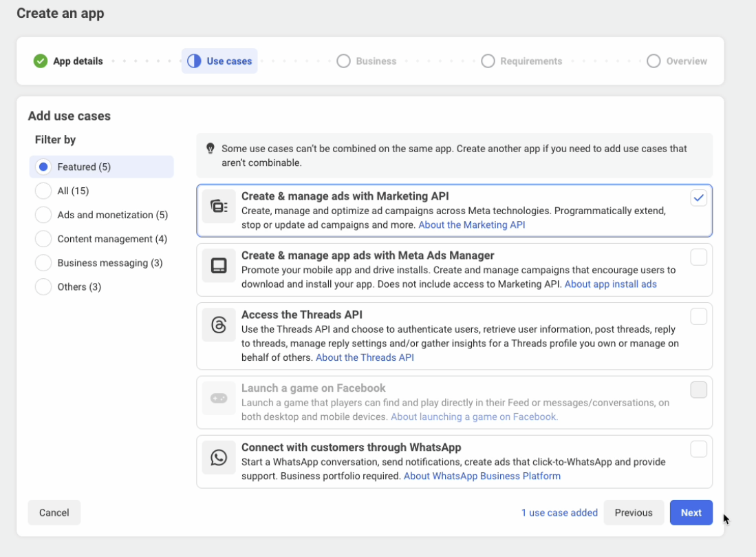Click the game controller icon

coord(219,398)
